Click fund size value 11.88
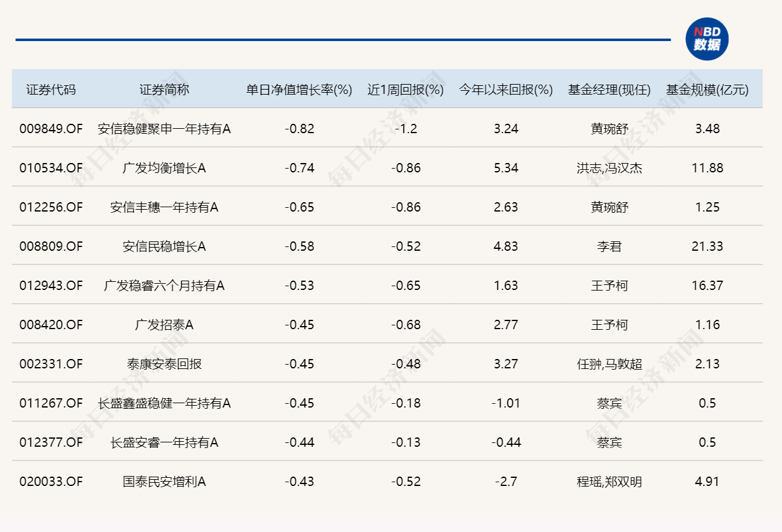This screenshot has width=782, height=532. click(707, 168)
